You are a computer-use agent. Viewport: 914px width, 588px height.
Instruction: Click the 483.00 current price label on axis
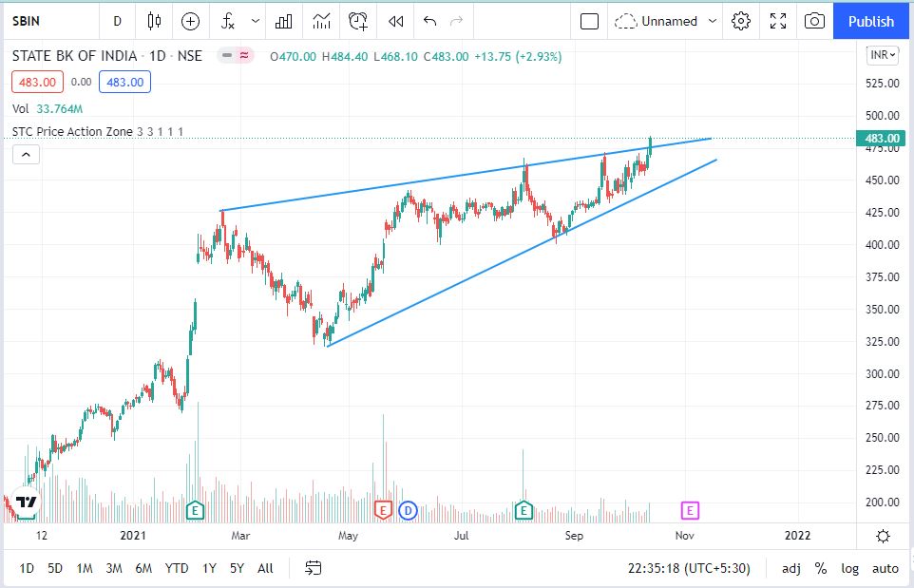point(882,138)
